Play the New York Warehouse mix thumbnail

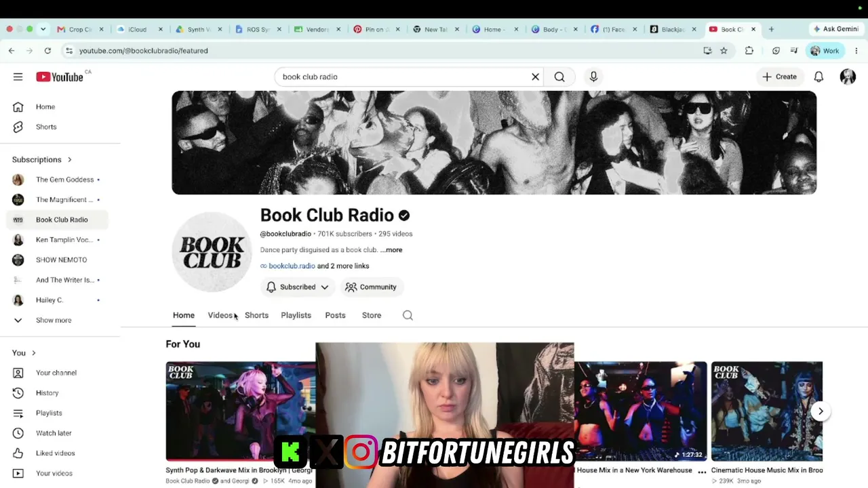pos(640,411)
